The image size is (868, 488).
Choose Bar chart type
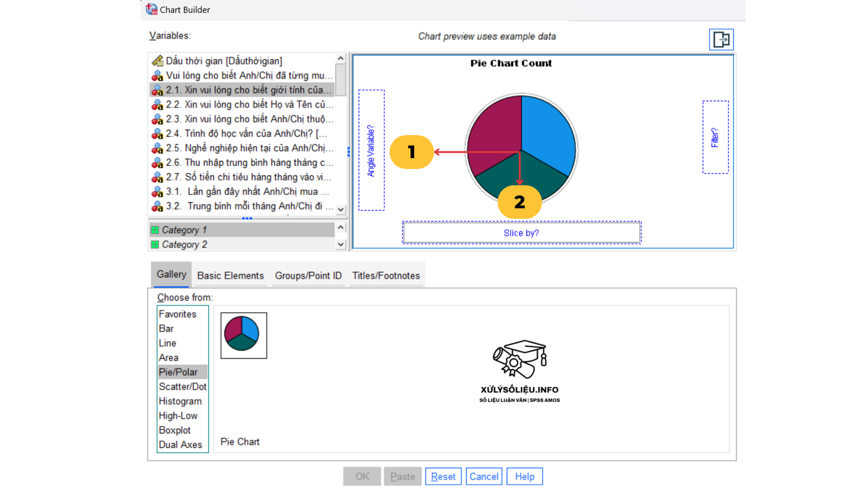pyautogui.click(x=183, y=328)
